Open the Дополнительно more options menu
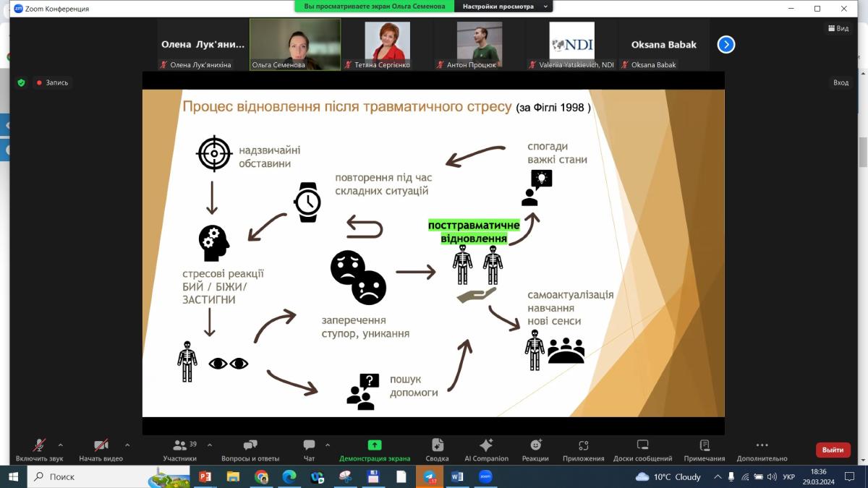This screenshot has width=868, height=488. coord(762,450)
